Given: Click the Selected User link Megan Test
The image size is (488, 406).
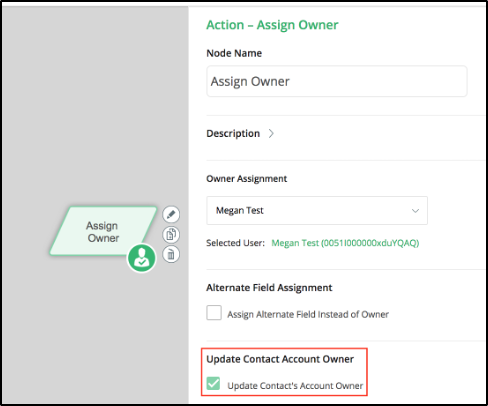Looking at the screenshot, I should click(345, 243).
